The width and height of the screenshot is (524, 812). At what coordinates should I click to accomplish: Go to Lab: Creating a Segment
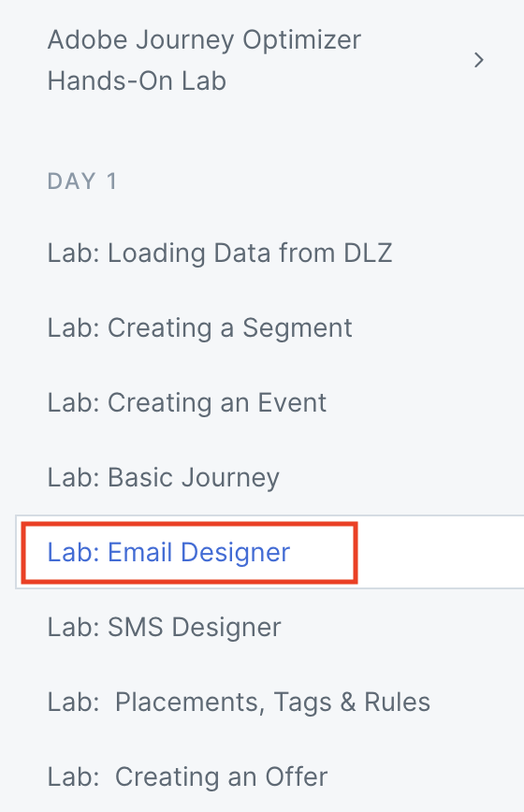point(200,328)
